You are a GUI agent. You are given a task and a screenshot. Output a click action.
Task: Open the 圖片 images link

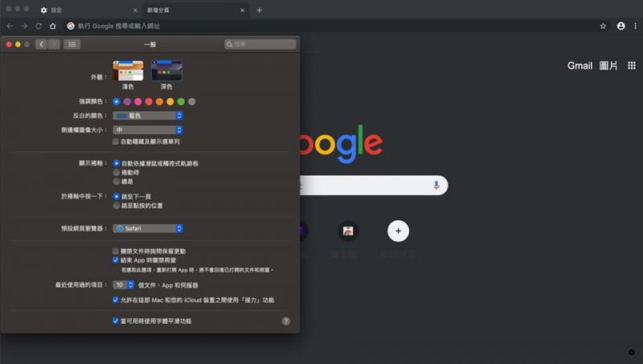click(608, 66)
